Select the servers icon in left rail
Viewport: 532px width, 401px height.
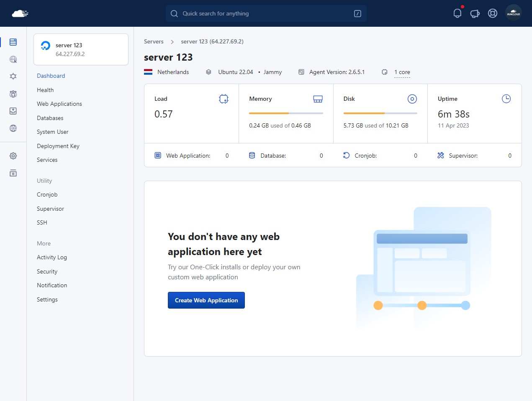[x=13, y=42]
